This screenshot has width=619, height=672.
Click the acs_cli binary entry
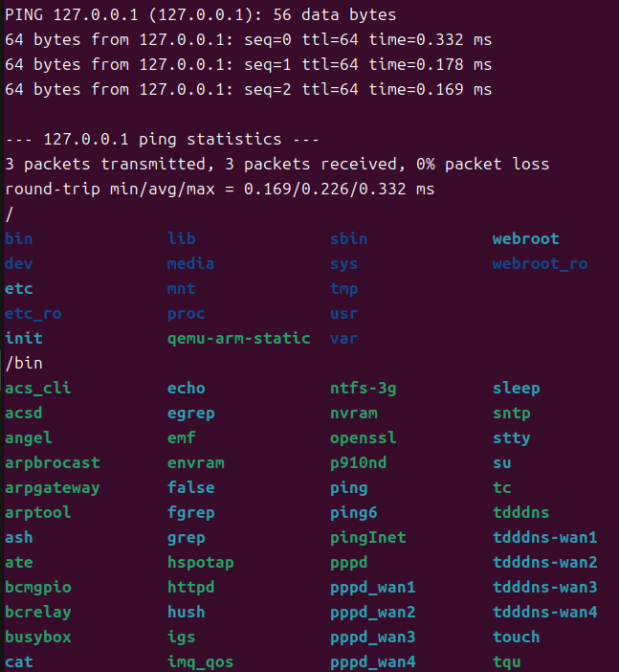click(37, 388)
